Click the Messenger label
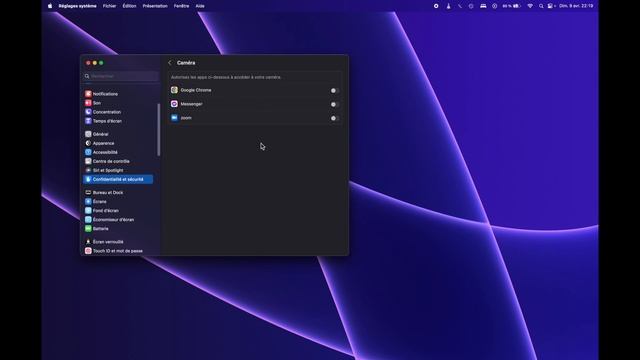Screen dimensions: 640x360 (191, 104)
